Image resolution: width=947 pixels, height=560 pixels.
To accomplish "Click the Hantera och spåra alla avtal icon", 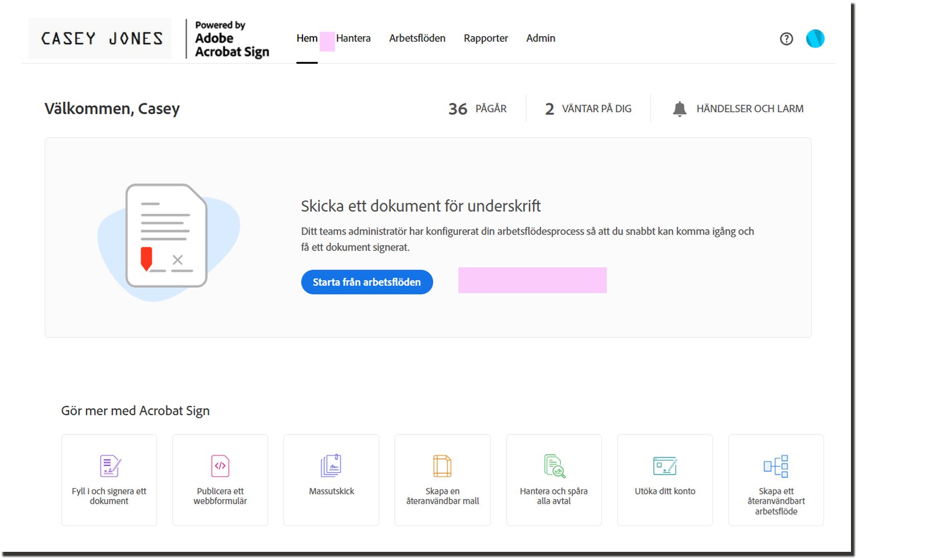I will click(x=554, y=466).
